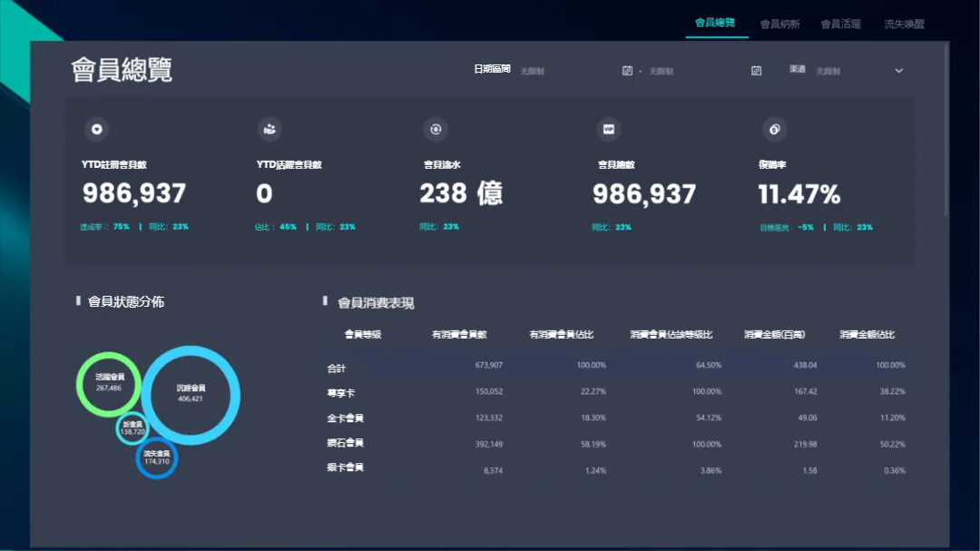Select the 沉睡會員 bubble in chart
Screen dimensions: 980x551
point(191,394)
